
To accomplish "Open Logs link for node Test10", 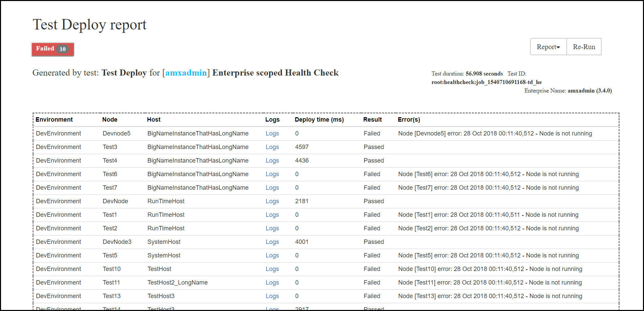I will point(272,269).
